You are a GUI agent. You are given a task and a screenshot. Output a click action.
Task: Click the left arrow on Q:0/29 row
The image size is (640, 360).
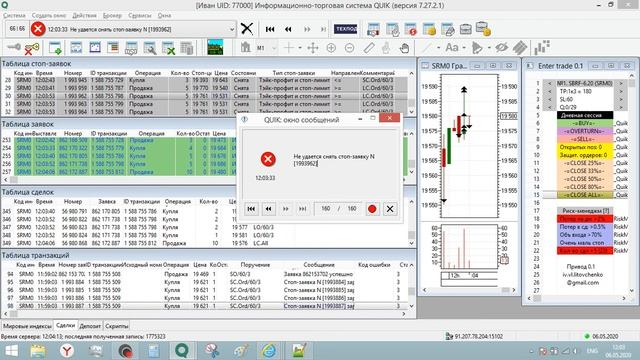click(x=550, y=107)
